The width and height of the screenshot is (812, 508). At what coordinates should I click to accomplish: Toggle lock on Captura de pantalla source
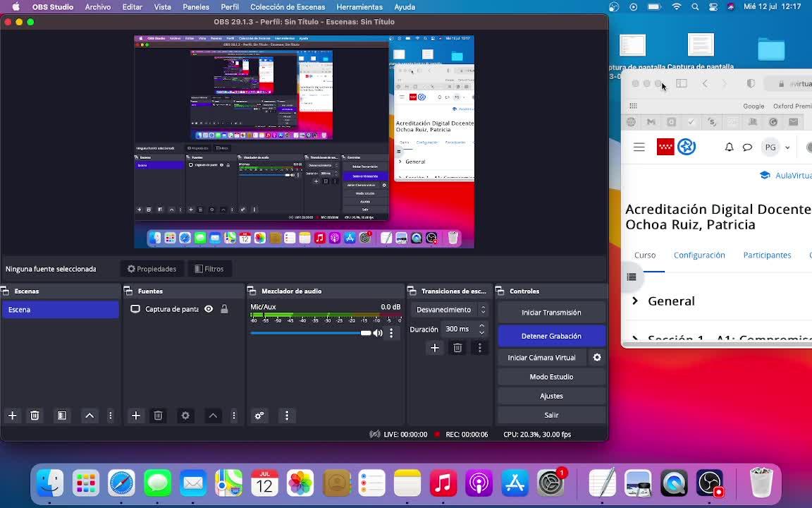point(224,309)
